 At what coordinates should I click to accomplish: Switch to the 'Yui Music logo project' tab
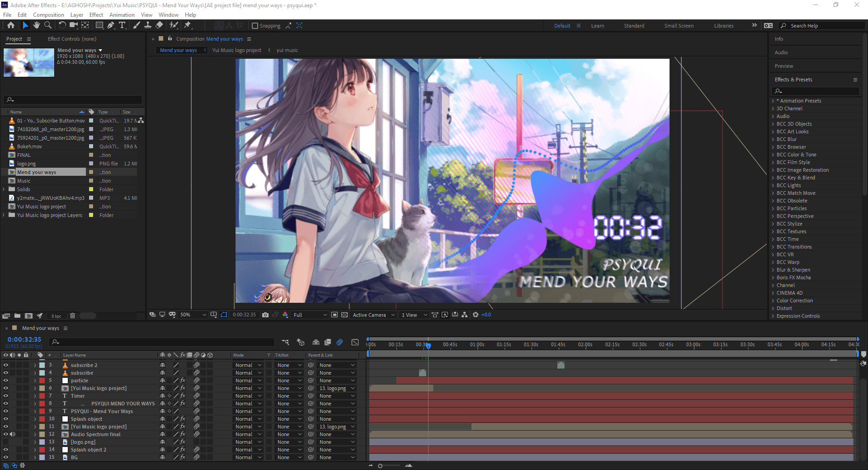[237, 50]
